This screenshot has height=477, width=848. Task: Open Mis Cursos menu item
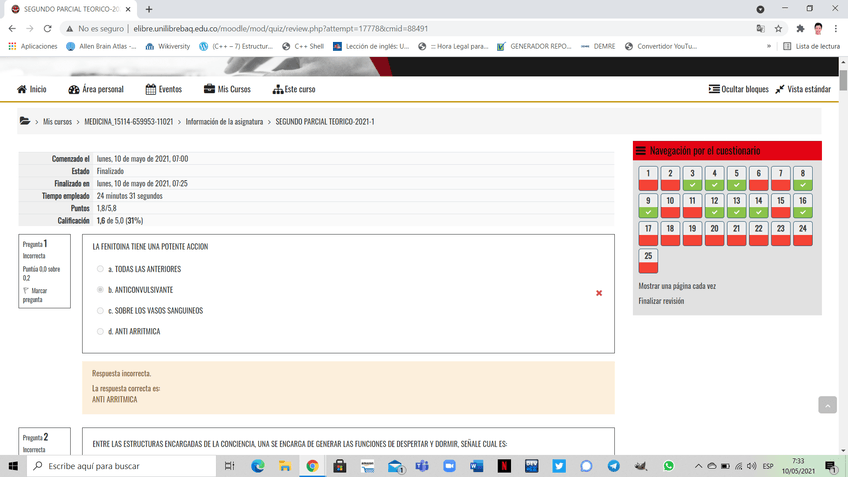pyautogui.click(x=227, y=89)
